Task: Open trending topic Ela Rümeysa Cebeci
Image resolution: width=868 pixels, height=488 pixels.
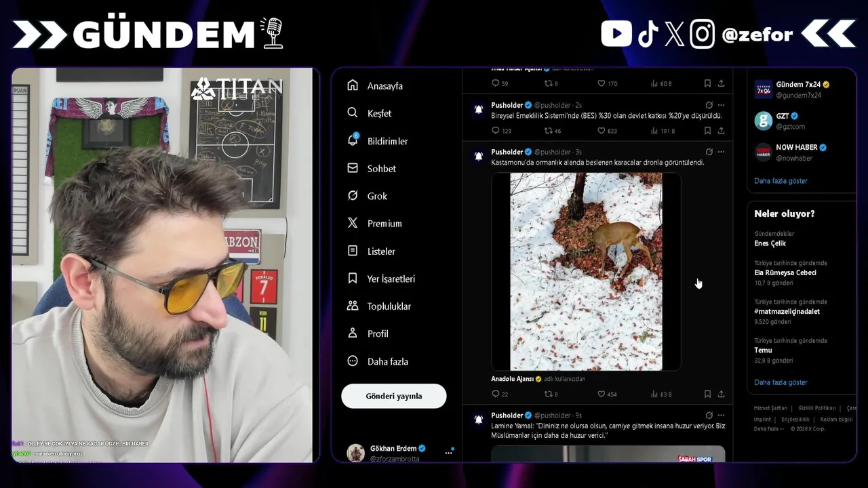Action: [x=785, y=272]
